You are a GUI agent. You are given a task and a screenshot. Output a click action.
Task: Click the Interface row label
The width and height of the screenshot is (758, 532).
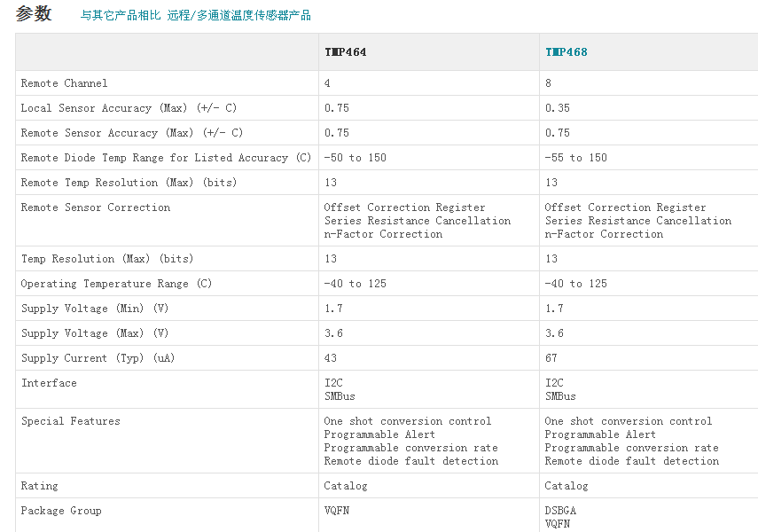(x=49, y=383)
